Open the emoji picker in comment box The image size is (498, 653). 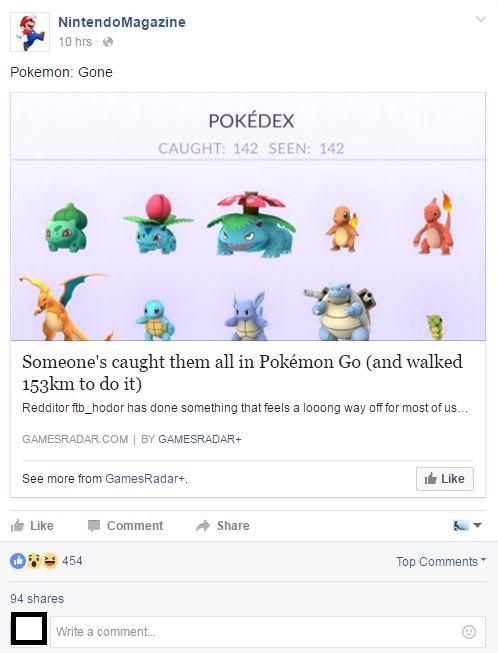coord(469,632)
